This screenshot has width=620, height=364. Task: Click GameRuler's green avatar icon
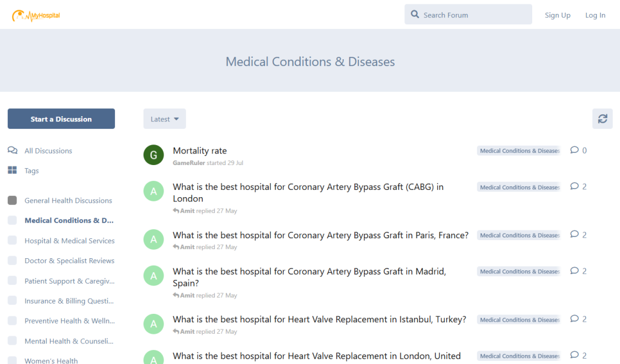click(x=154, y=155)
